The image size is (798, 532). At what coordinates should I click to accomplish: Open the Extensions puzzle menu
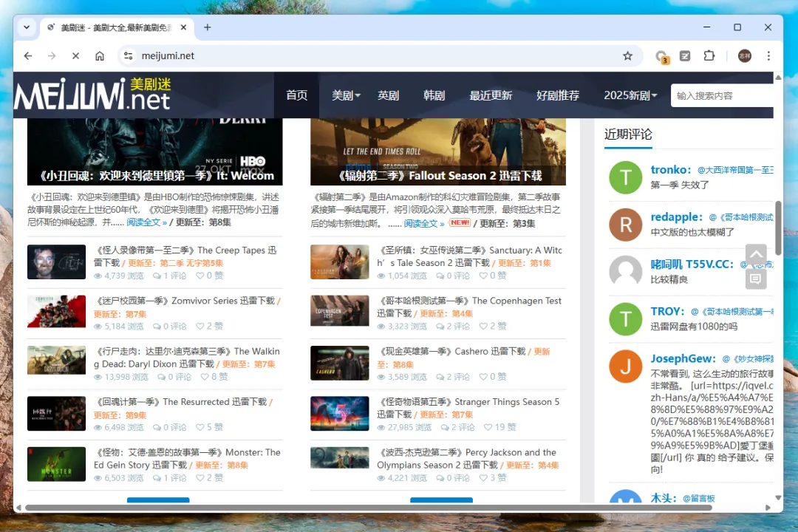[x=709, y=56]
